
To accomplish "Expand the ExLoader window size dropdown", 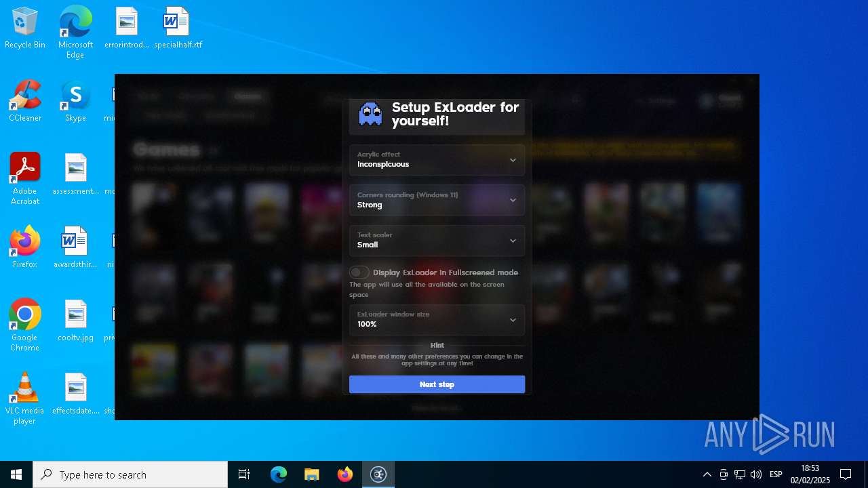I will [x=437, y=320].
